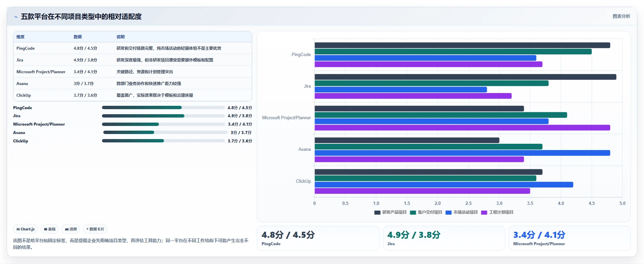Click the 5.0 tick on the x-axis
Screen dimensions: 644x264
622,204
